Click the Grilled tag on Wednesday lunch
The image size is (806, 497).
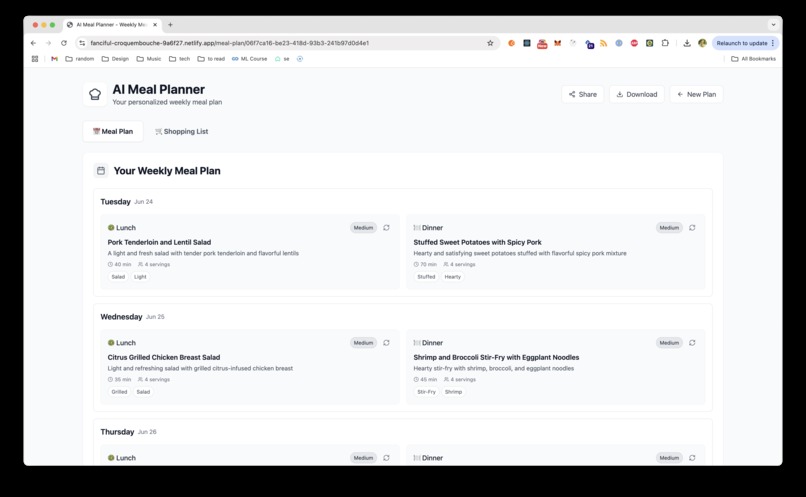point(119,392)
